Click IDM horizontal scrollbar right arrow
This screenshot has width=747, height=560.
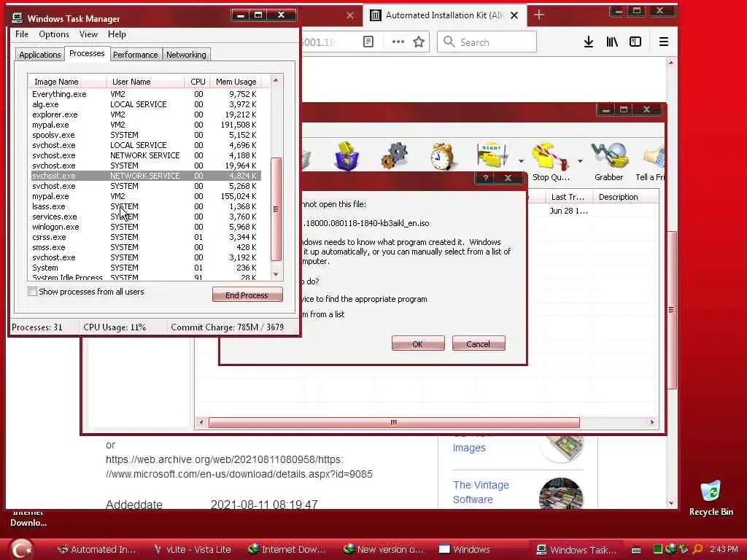click(651, 422)
